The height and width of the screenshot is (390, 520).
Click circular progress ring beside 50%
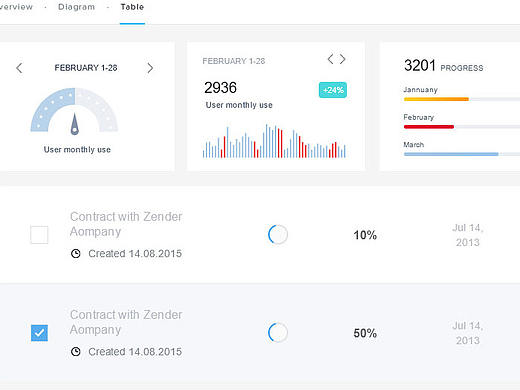point(278,332)
